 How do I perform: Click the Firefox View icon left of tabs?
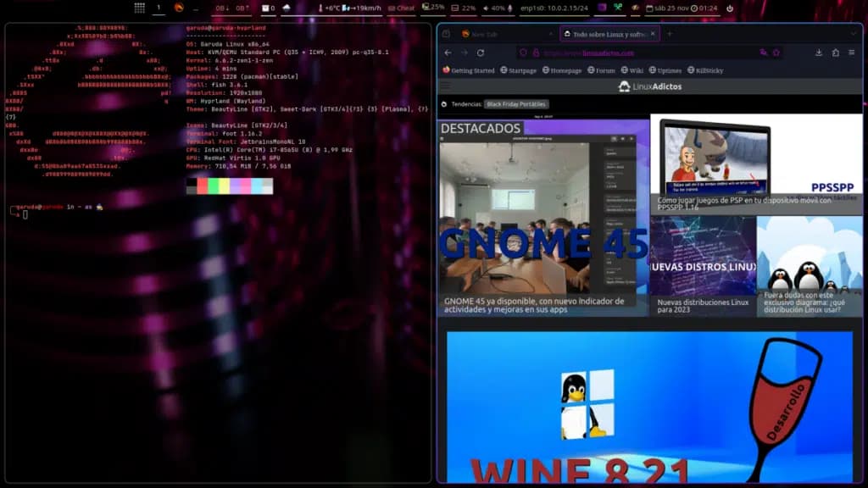click(x=446, y=34)
